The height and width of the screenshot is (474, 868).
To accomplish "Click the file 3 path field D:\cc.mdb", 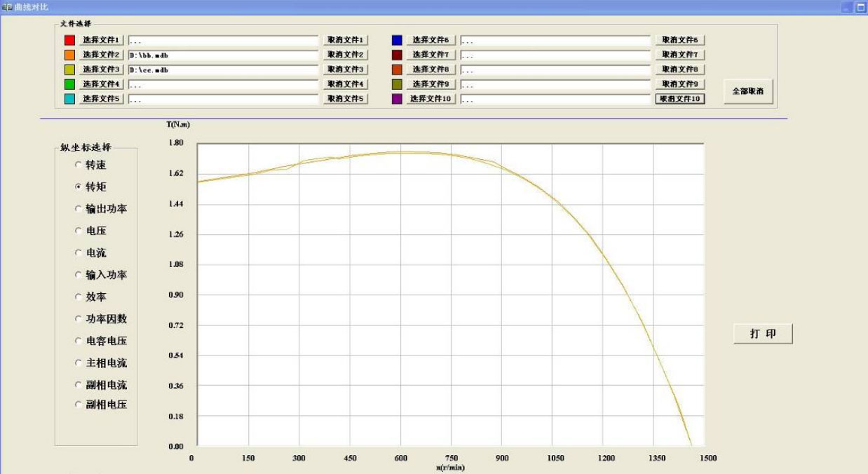I will (x=223, y=69).
